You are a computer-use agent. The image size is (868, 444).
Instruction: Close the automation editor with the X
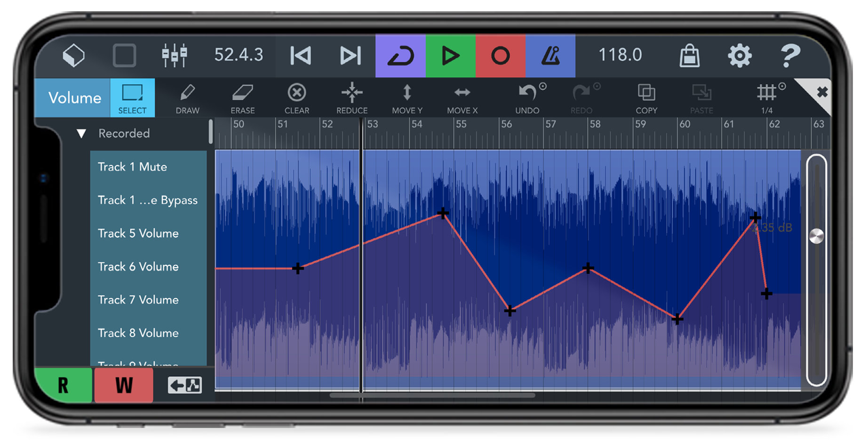[822, 92]
